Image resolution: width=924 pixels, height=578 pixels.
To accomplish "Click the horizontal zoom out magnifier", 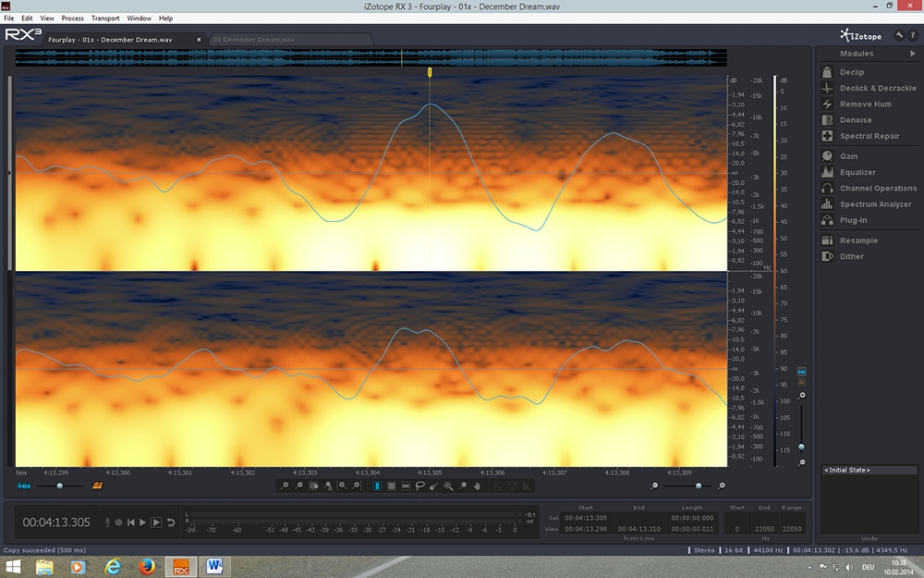I will [654, 486].
